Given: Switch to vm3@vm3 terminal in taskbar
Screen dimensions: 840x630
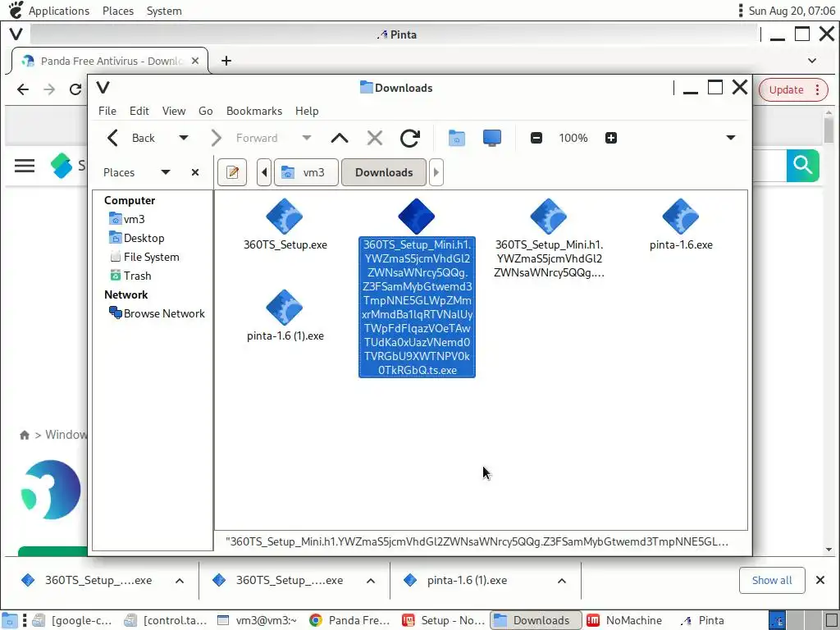Looking at the screenshot, I should [x=257, y=620].
